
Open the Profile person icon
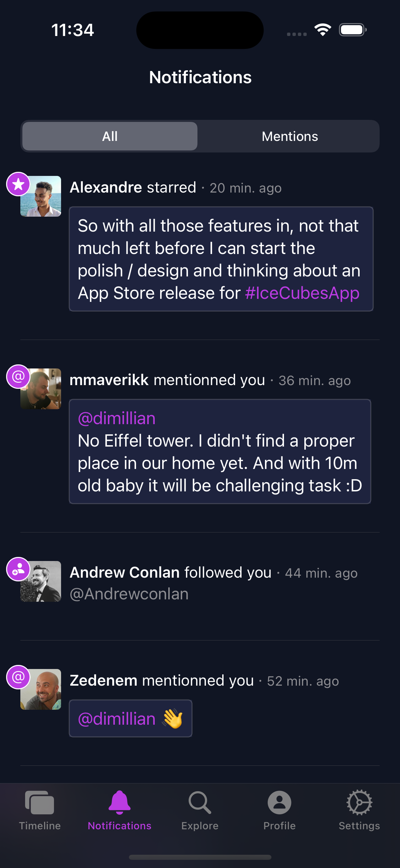pyautogui.click(x=280, y=802)
